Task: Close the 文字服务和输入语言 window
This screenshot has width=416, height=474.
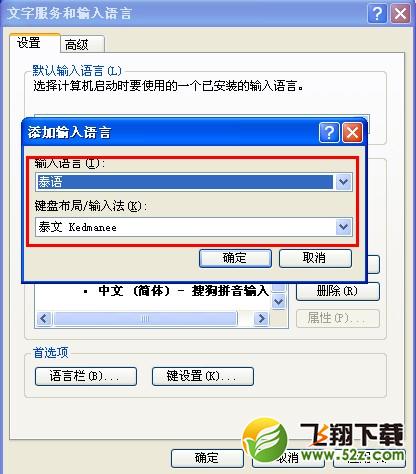Action: [x=400, y=14]
